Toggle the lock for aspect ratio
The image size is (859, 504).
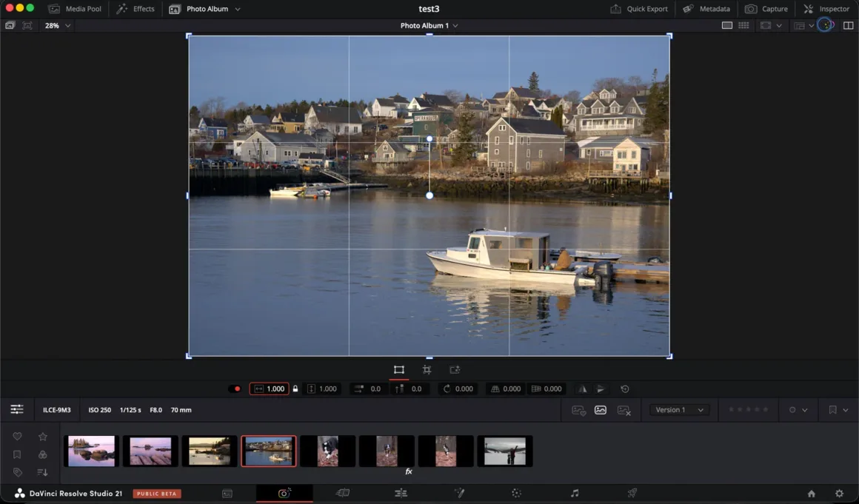pos(295,389)
